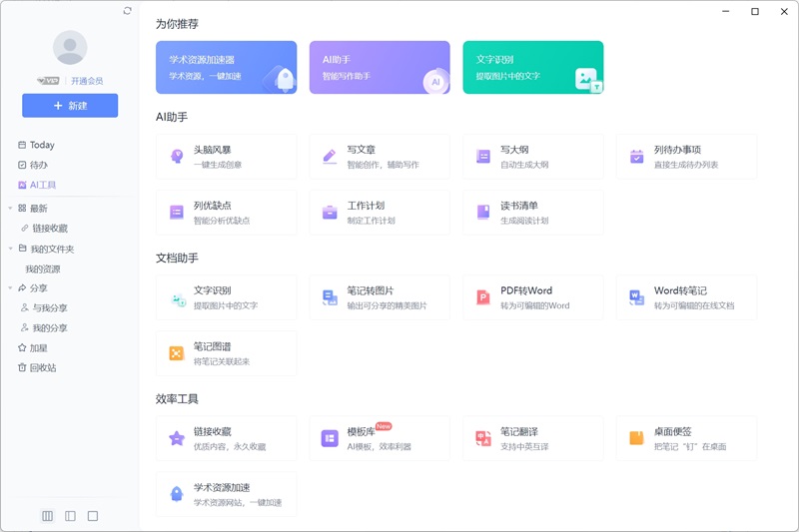The height and width of the screenshot is (532, 799).
Task: Switch to single-pane layout icon
Action: tap(93, 516)
